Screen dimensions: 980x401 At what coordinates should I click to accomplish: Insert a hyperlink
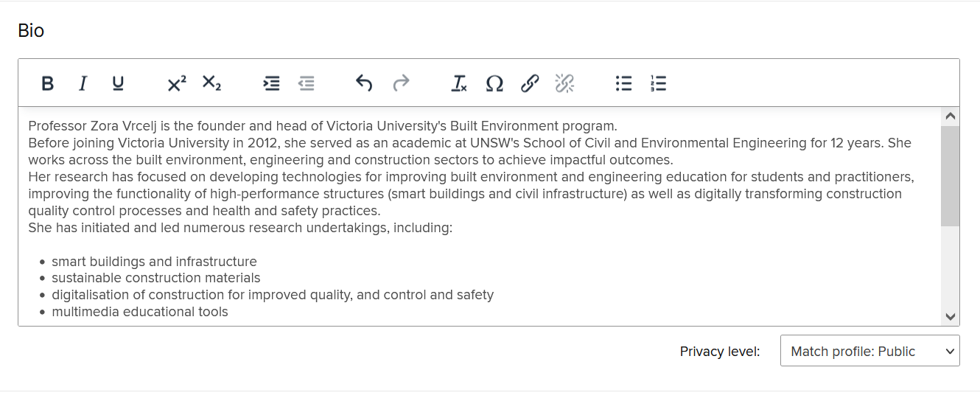tap(530, 83)
